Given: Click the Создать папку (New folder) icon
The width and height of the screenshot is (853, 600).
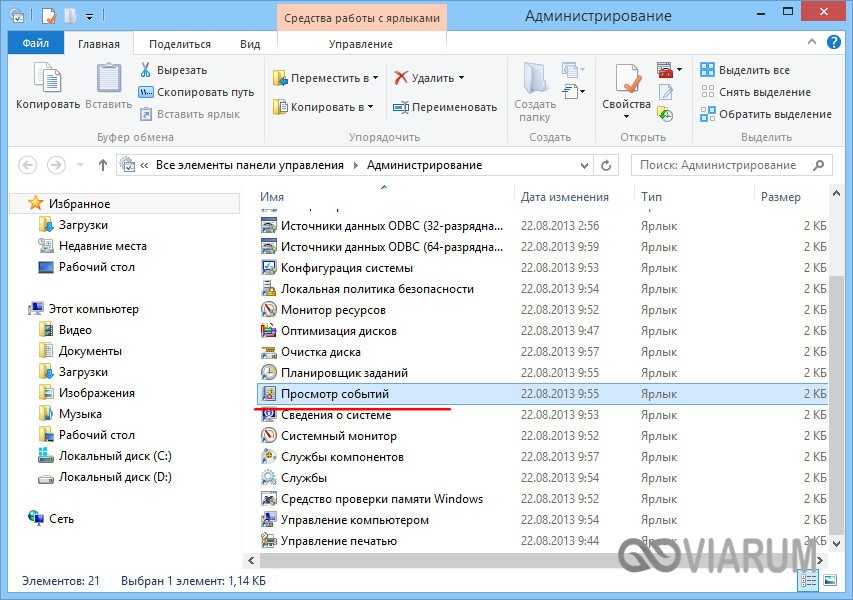Looking at the screenshot, I should tap(535, 79).
